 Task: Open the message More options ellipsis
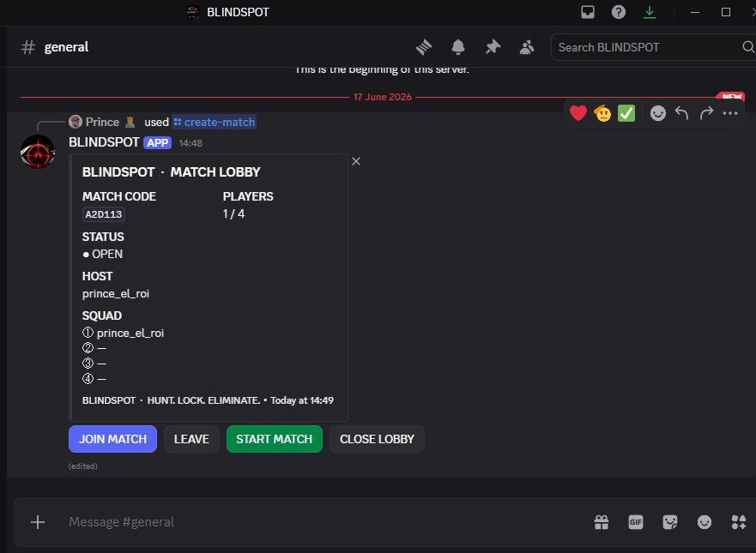[x=730, y=113]
